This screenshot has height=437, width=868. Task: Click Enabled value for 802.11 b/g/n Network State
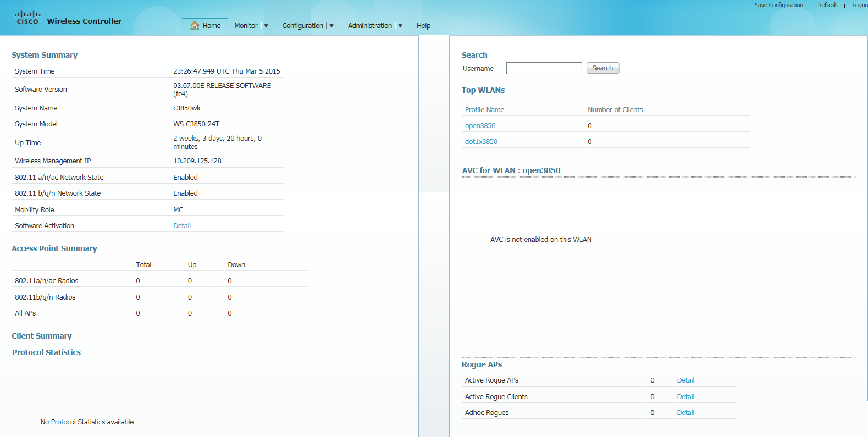(x=185, y=193)
